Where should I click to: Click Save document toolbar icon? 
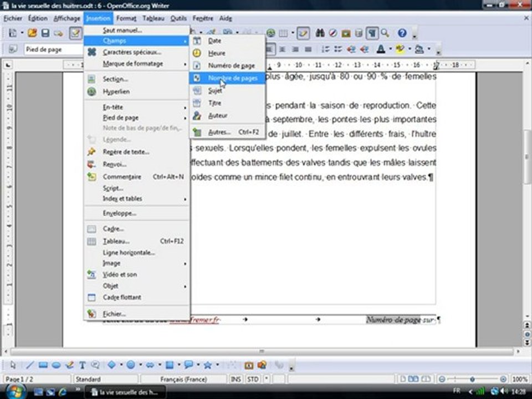(x=45, y=33)
